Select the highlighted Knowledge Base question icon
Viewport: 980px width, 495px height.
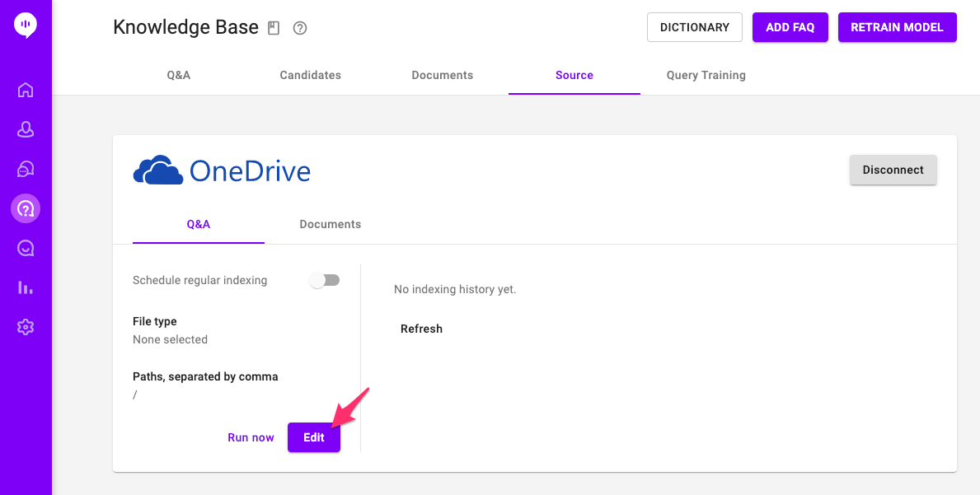tap(26, 208)
